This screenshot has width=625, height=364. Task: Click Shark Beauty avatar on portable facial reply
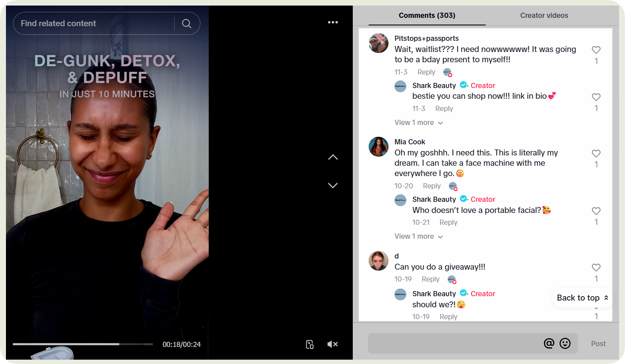click(x=400, y=200)
